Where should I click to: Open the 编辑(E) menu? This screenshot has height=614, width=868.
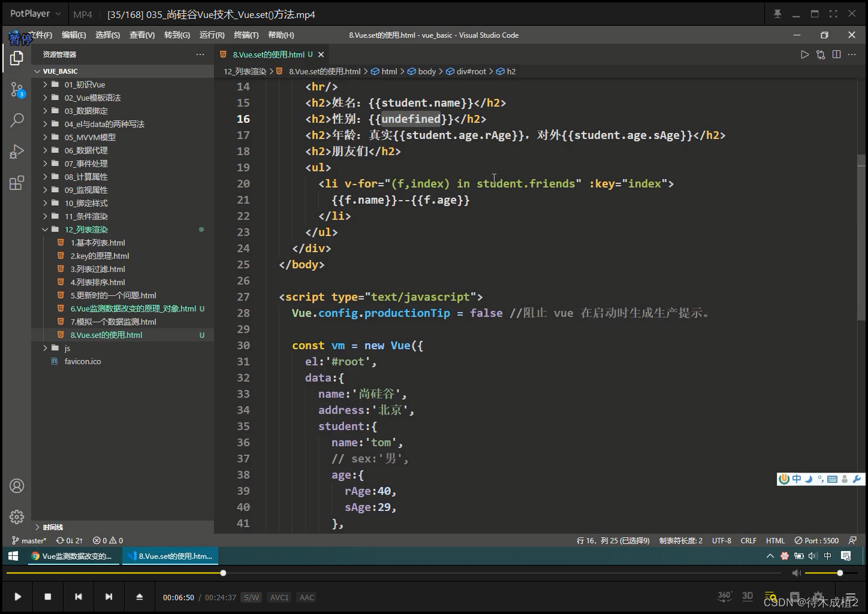(74, 35)
